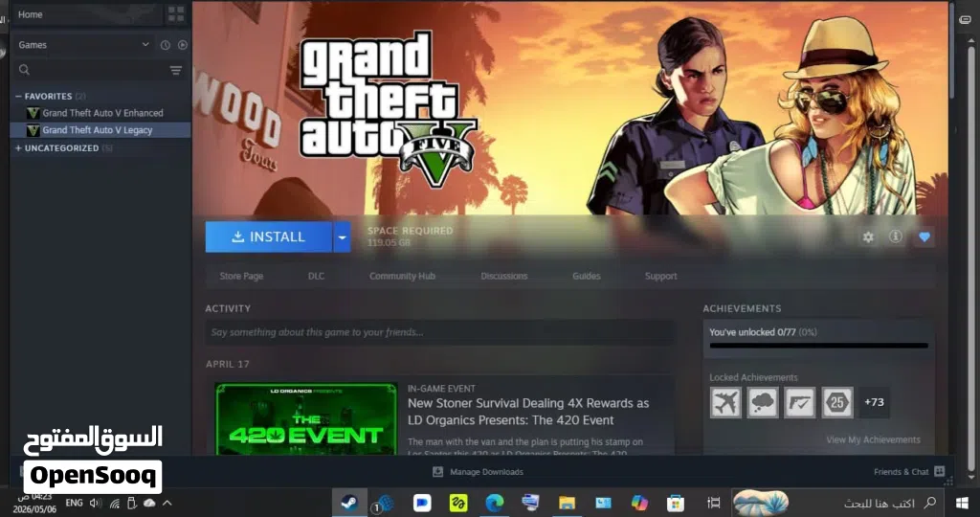Toggle ready-to-play filter icon

click(183, 45)
